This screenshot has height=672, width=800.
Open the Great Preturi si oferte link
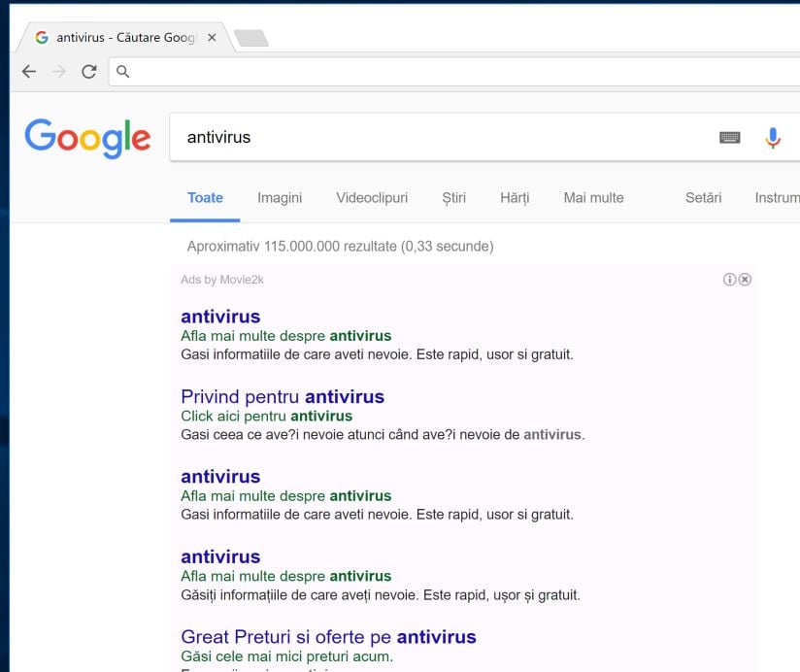pyautogui.click(x=328, y=637)
